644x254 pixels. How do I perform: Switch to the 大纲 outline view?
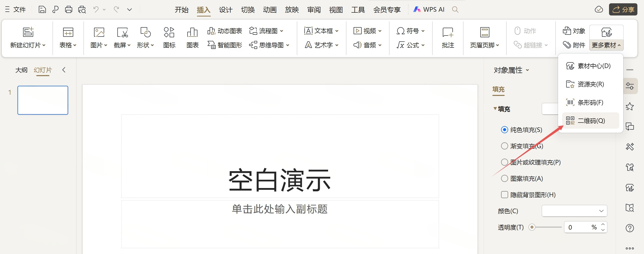point(21,70)
